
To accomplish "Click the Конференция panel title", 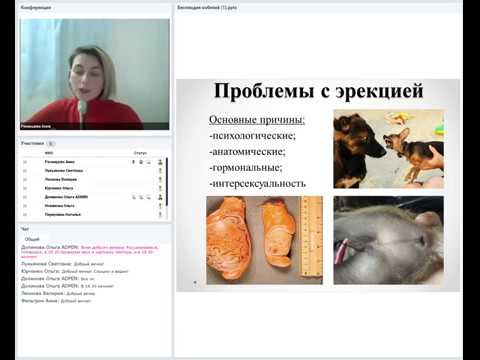I will pos(36,7).
